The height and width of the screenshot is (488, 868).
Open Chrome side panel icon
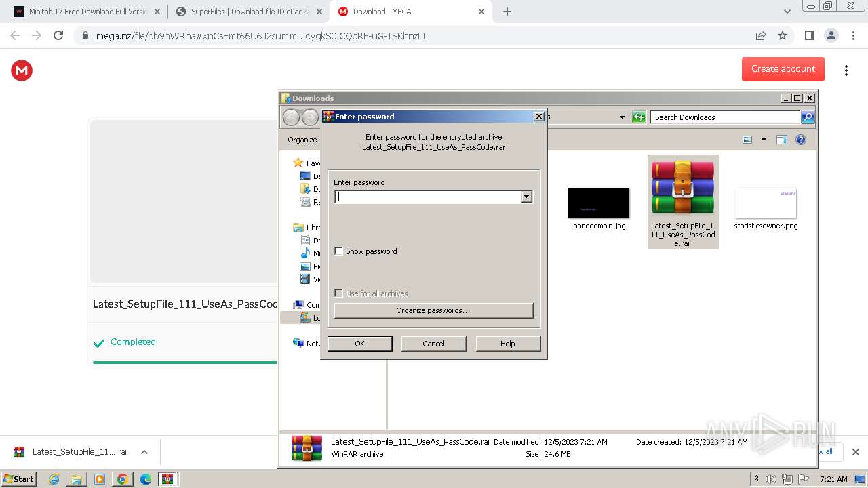809,35
